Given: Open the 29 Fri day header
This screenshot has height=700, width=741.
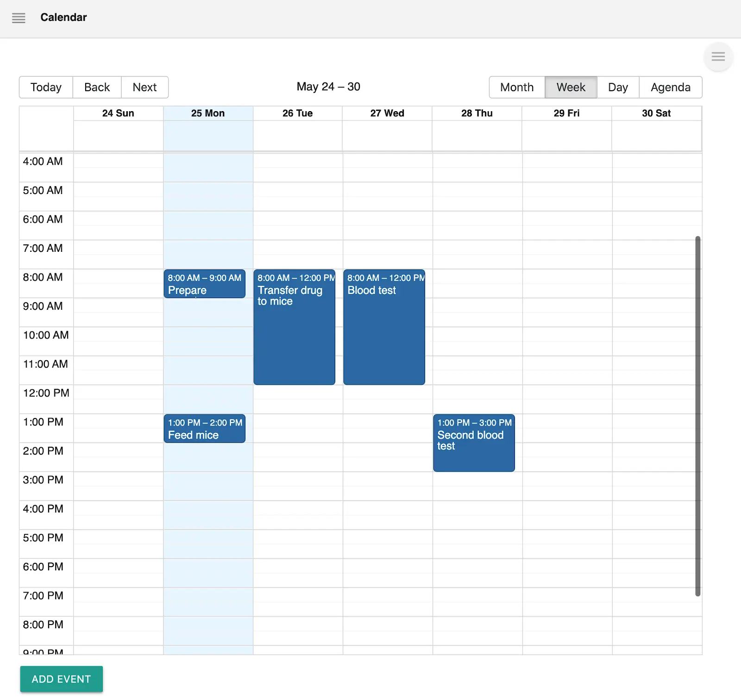Looking at the screenshot, I should pos(566,113).
